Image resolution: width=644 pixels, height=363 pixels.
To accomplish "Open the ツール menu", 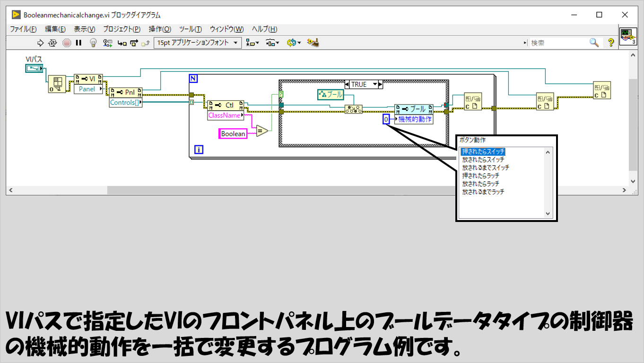I will click(x=191, y=29).
